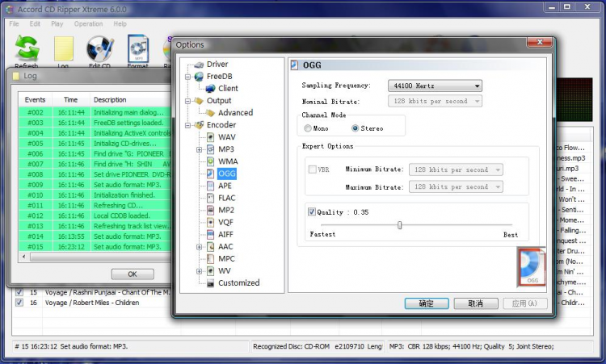
Task: Expand the MP3 tree node
Action: (x=200, y=150)
